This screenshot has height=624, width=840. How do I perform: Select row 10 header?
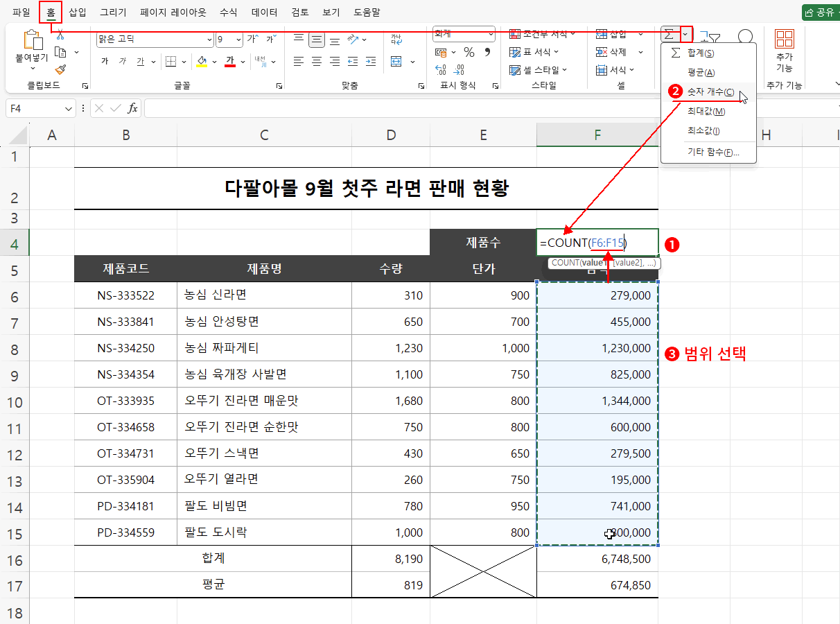[x=15, y=401]
